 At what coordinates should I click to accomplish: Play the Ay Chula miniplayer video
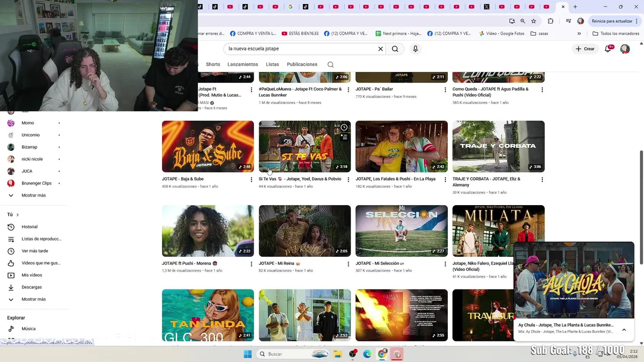pyautogui.click(x=574, y=280)
